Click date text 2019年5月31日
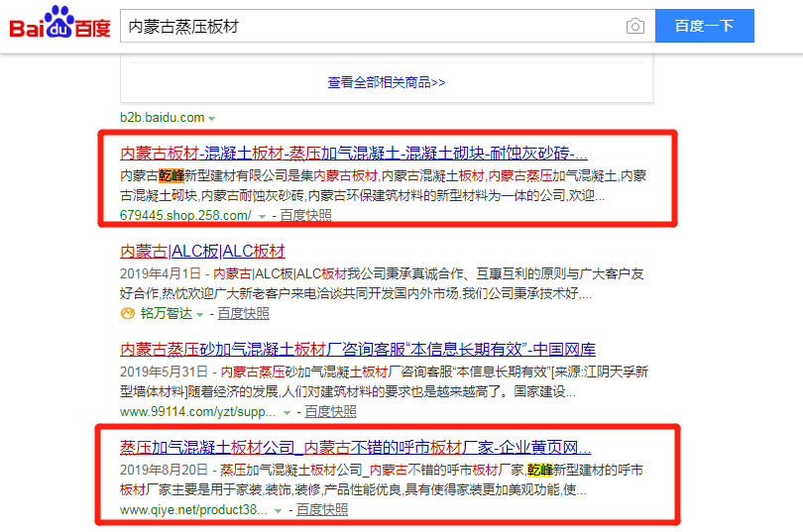This screenshot has height=532, width=803. click(x=164, y=372)
